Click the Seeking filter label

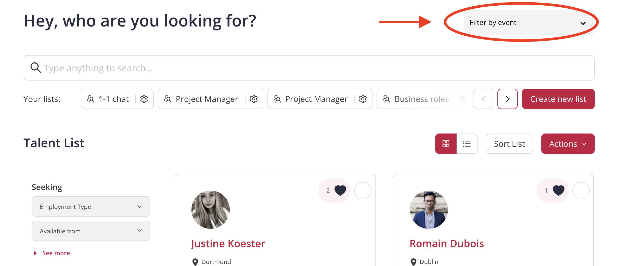47,187
